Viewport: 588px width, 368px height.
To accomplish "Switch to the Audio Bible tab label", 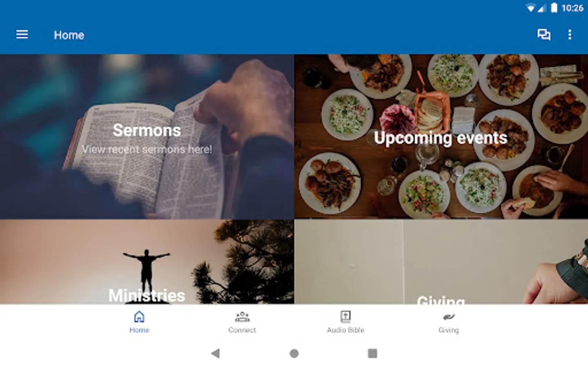I will pos(345,330).
